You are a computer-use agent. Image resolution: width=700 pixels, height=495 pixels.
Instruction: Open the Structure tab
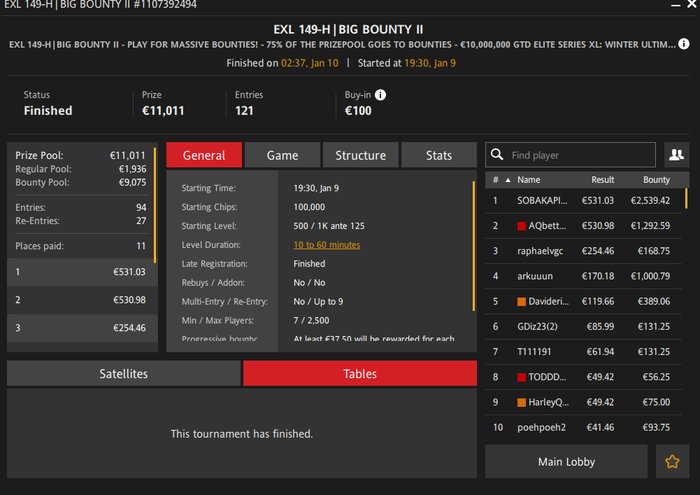tap(361, 155)
